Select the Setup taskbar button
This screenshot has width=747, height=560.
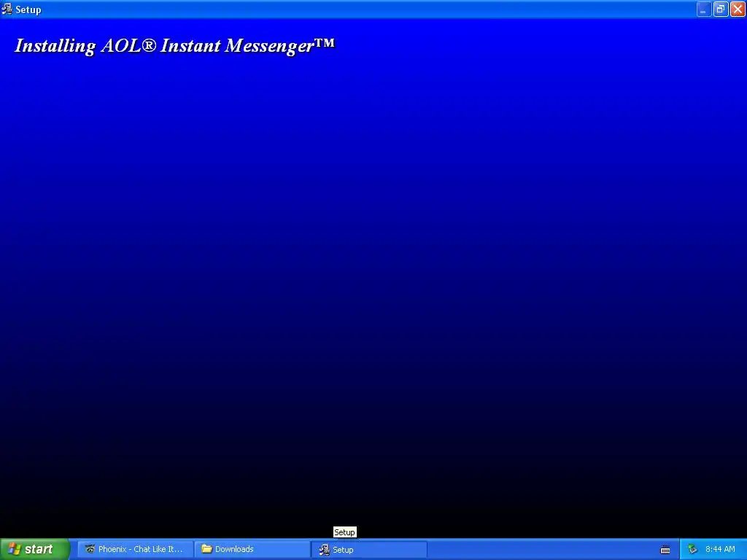click(x=370, y=550)
